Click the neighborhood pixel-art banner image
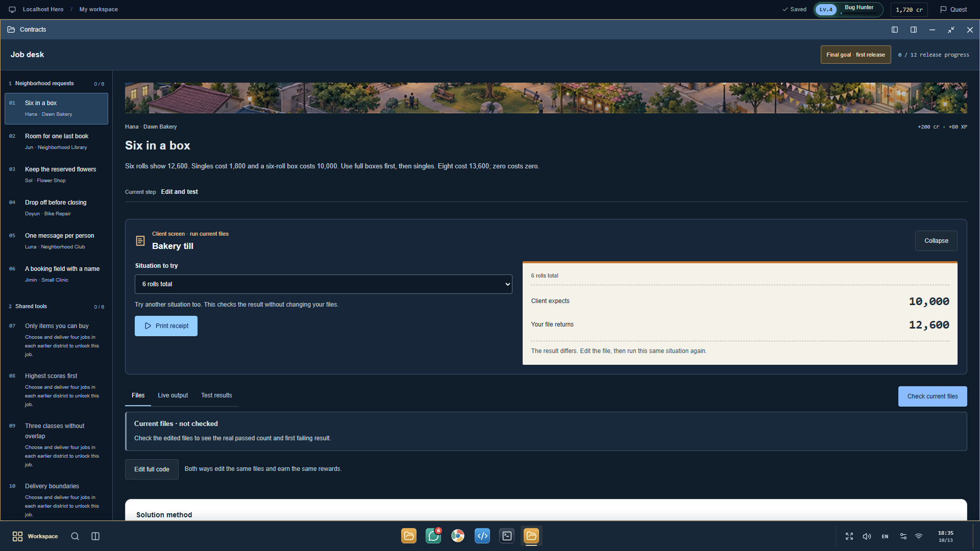980x551 pixels. (x=546, y=98)
